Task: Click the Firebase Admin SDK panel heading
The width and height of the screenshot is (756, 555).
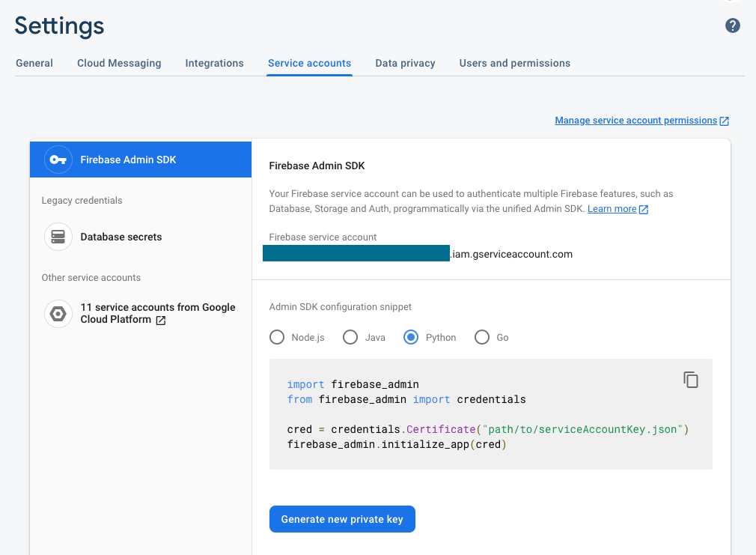Action: tap(317, 166)
